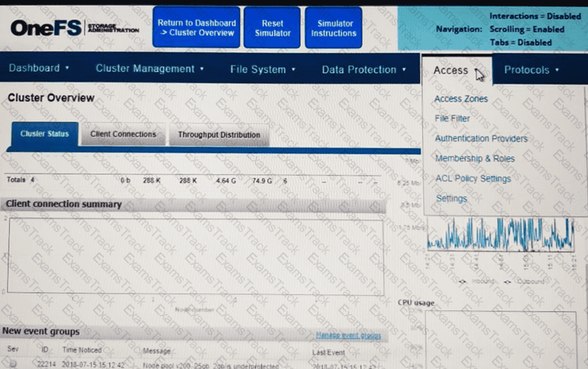Expand the File System menu
This screenshot has height=369, width=588.
point(263,70)
